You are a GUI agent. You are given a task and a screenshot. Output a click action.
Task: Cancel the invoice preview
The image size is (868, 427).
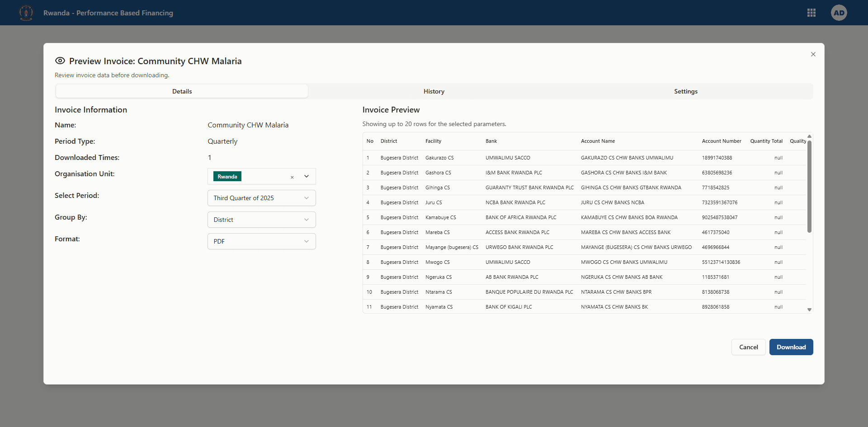point(748,347)
